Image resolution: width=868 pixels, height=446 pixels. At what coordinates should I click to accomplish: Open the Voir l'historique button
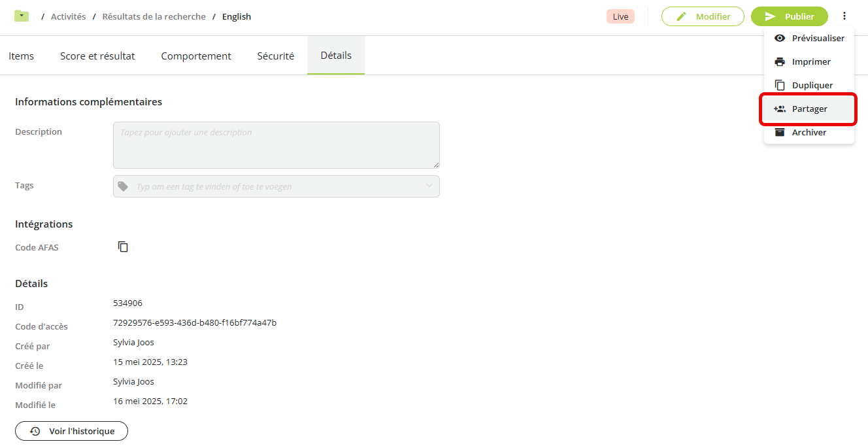click(x=71, y=431)
